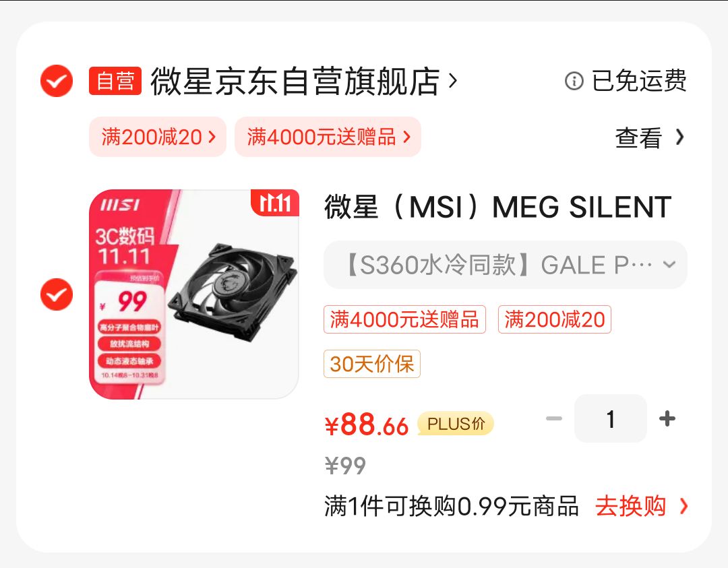Open the 微星（MSI）MEG SILENT product title

[497, 207]
